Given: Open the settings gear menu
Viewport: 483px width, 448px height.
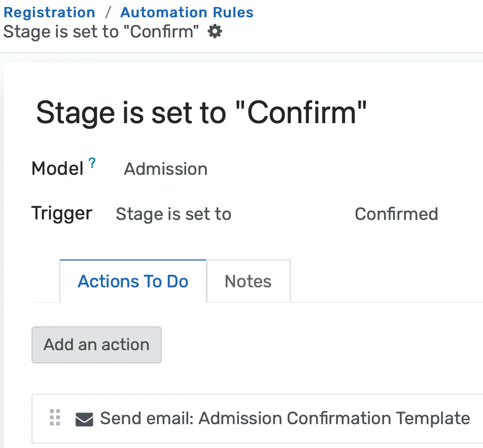Looking at the screenshot, I should (215, 31).
